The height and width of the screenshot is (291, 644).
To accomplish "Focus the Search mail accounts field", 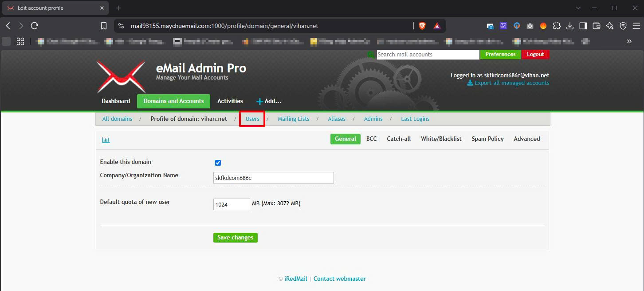I will [428, 55].
